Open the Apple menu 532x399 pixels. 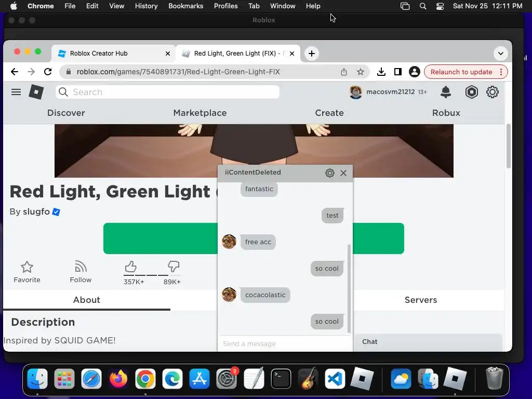[14, 6]
